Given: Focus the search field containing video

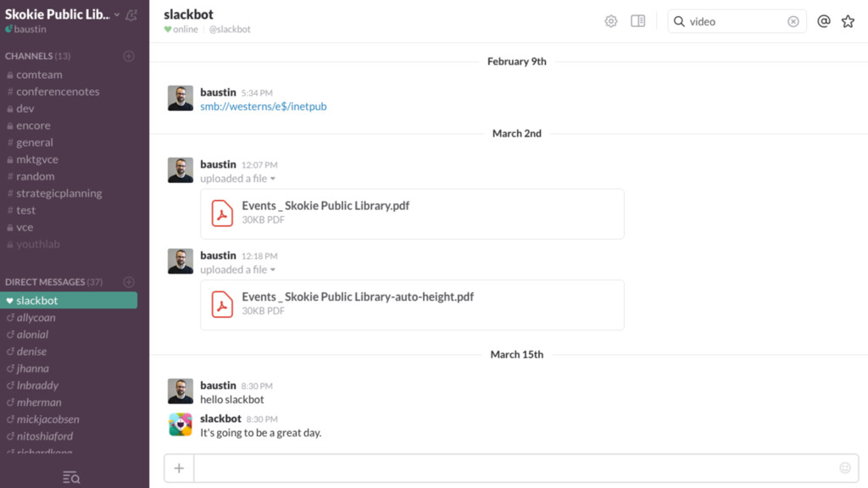Looking at the screenshot, I should click(x=737, y=21).
